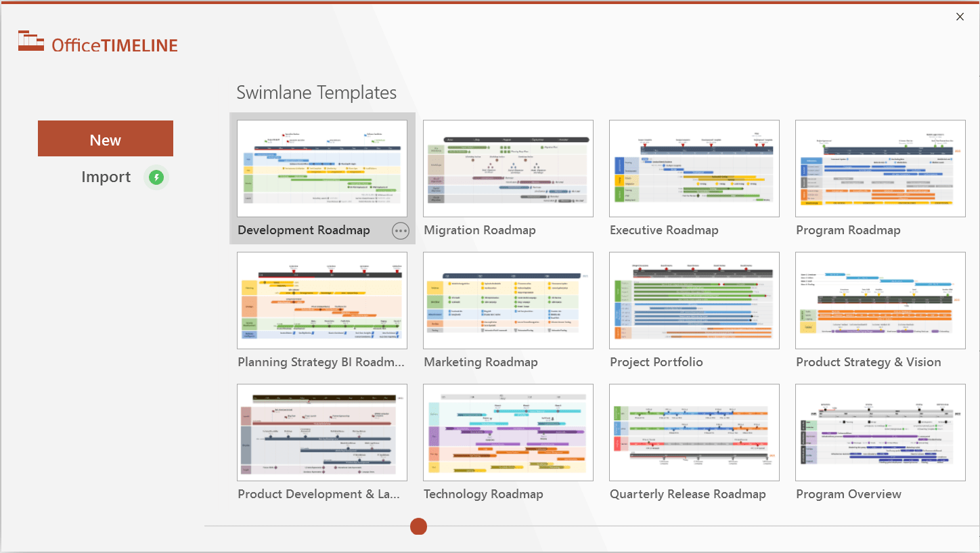The height and width of the screenshot is (553, 980).
Task: Open the Executive Roadmap template
Action: point(694,169)
